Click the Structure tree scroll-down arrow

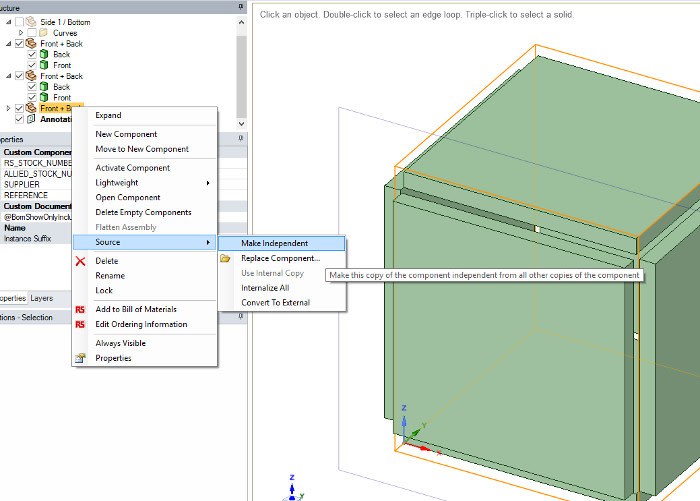(x=242, y=124)
